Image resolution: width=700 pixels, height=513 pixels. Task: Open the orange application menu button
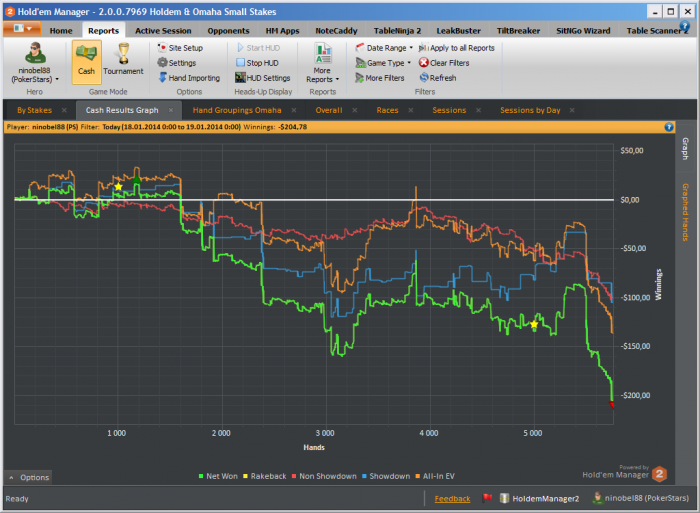[x=22, y=29]
